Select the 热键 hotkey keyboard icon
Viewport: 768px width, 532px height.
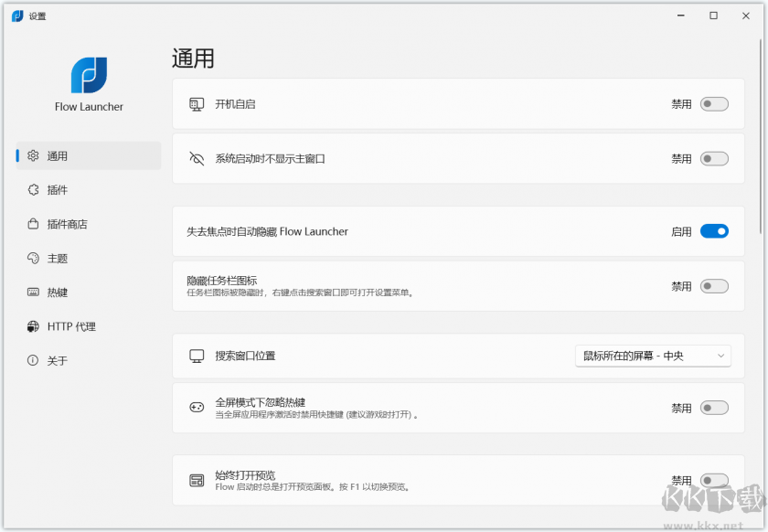pyautogui.click(x=33, y=292)
